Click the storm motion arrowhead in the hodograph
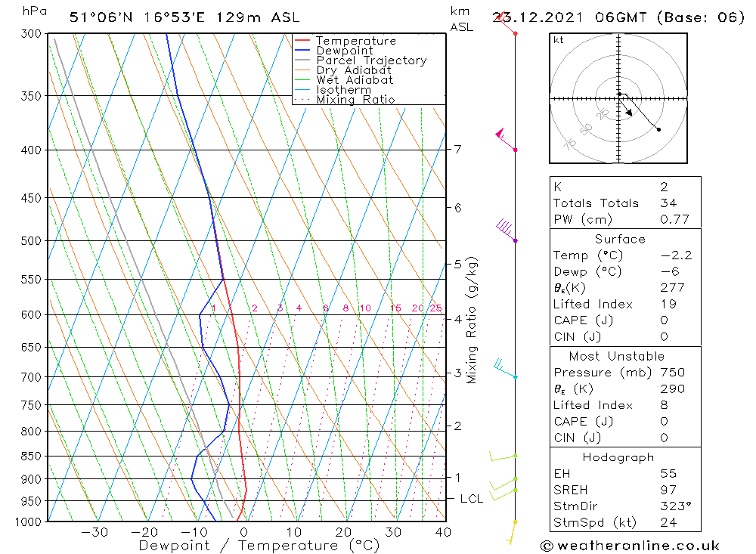 coord(629,113)
